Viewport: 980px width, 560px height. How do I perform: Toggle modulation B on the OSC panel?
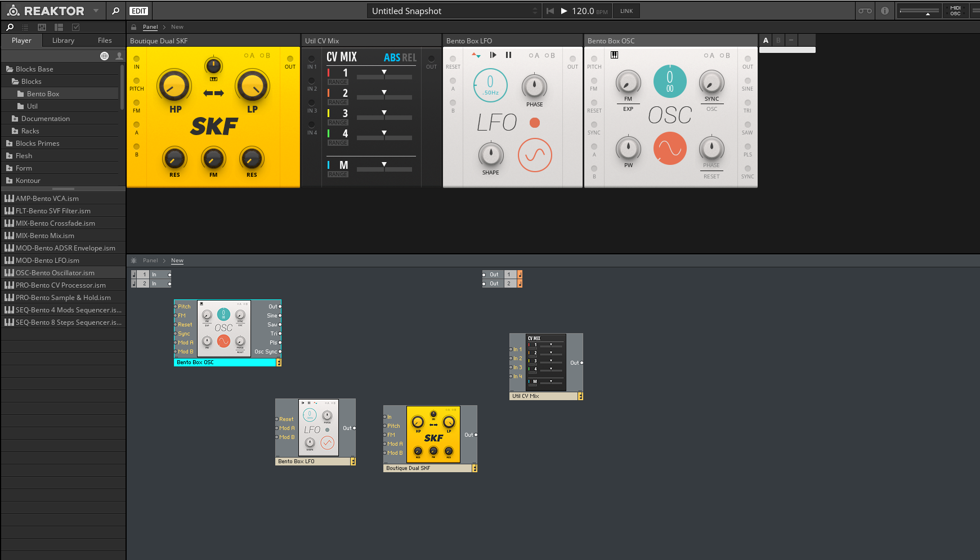click(x=724, y=56)
